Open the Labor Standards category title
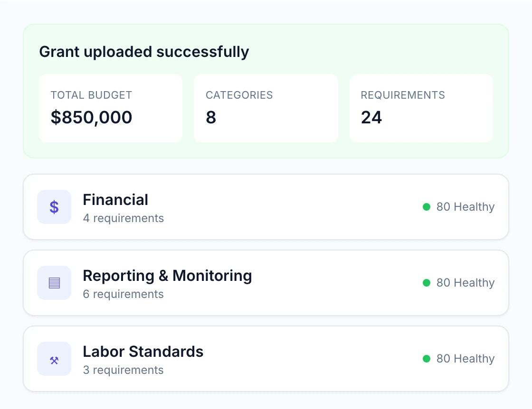This screenshot has width=532, height=409. (x=143, y=352)
